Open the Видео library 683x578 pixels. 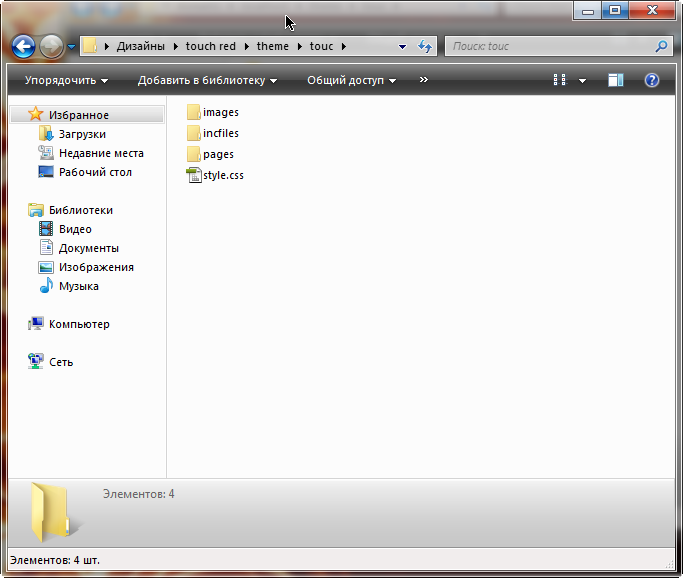75,230
